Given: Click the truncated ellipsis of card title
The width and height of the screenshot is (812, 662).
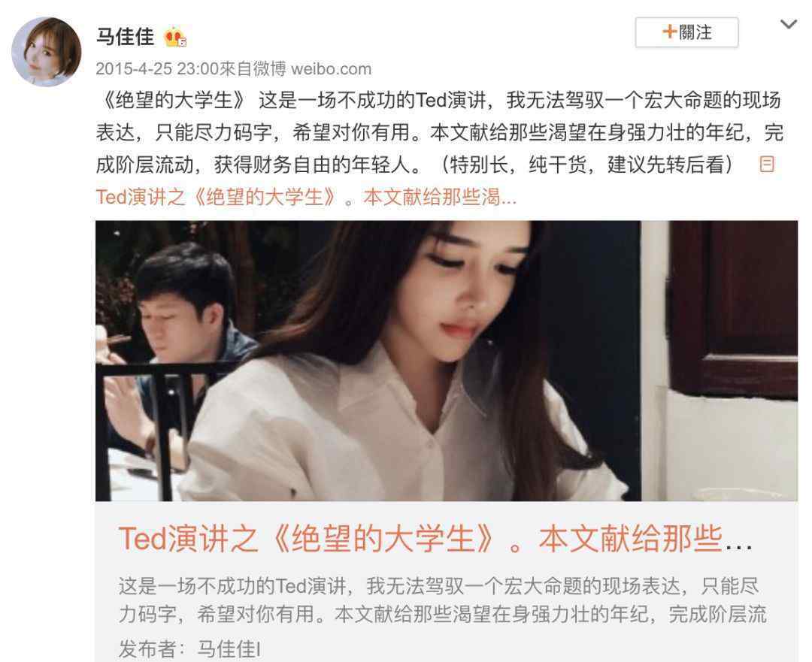Looking at the screenshot, I should coord(738,545).
